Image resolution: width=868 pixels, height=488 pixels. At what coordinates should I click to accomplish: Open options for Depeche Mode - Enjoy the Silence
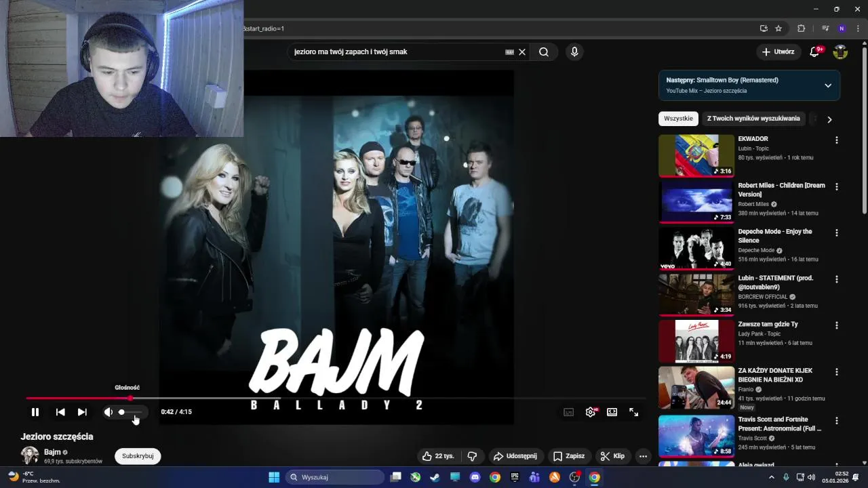(x=837, y=232)
